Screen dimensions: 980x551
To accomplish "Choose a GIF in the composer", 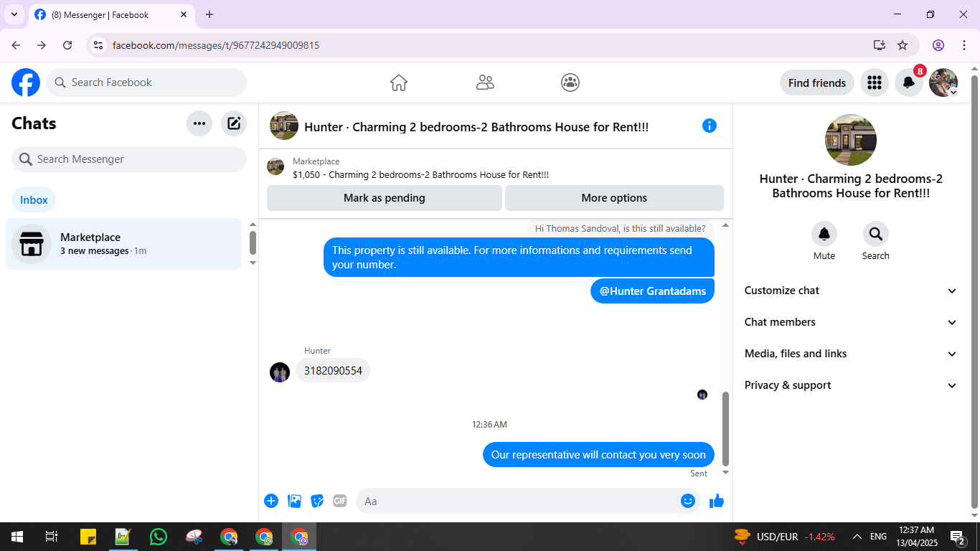I will coord(340,501).
